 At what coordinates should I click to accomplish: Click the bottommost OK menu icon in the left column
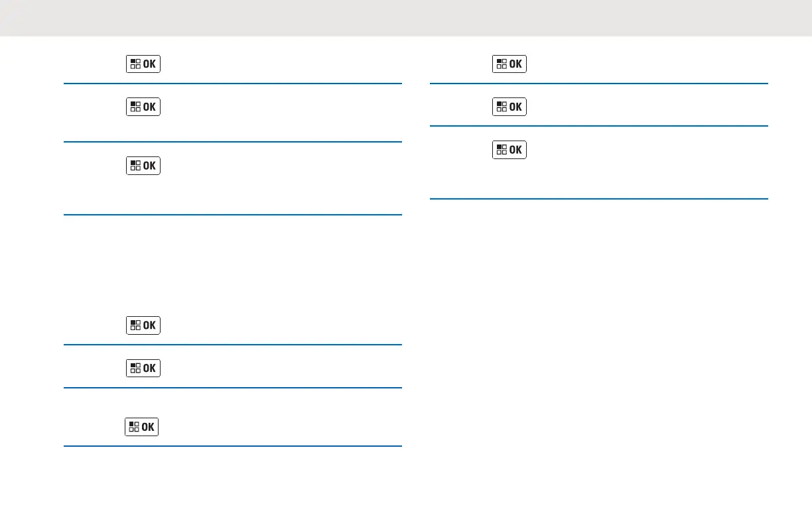142,427
